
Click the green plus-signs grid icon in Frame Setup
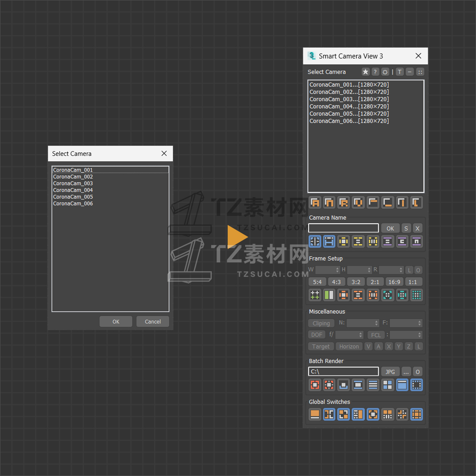click(315, 295)
